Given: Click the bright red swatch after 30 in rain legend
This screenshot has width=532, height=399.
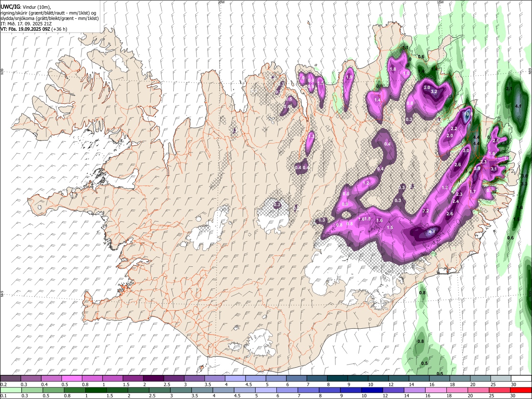Looking at the screenshot, I should [520, 390].
